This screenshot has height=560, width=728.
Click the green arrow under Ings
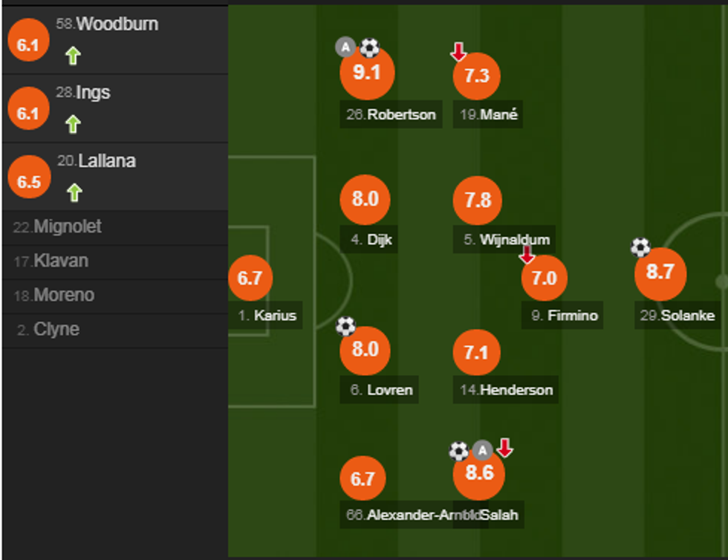tap(72, 124)
